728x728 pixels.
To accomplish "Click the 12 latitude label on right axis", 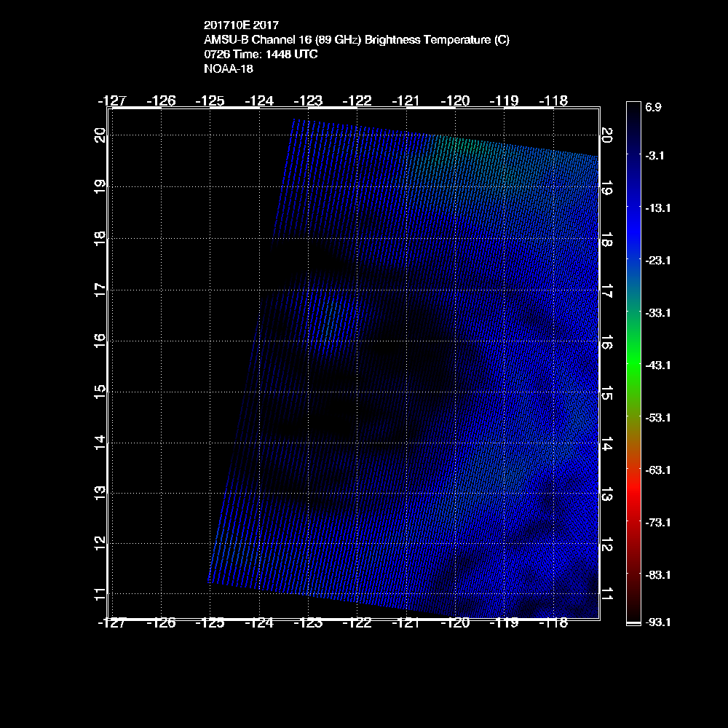I will (607, 545).
